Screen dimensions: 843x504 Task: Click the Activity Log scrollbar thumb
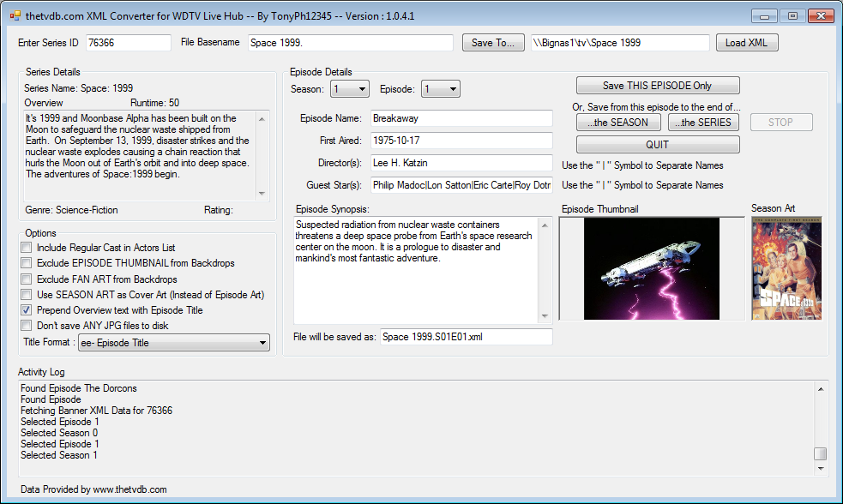pyautogui.click(x=821, y=454)
